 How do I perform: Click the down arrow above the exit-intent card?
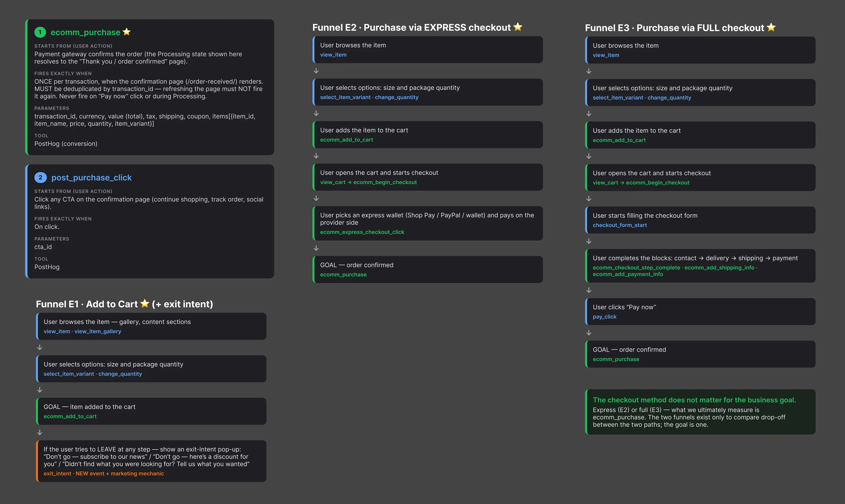[x=39, y=432]
